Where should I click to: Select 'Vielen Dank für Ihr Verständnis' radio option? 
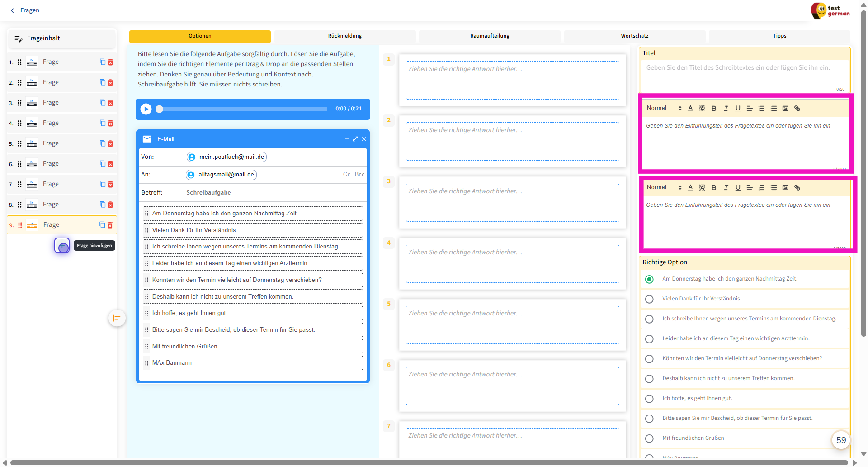[649, 299]
